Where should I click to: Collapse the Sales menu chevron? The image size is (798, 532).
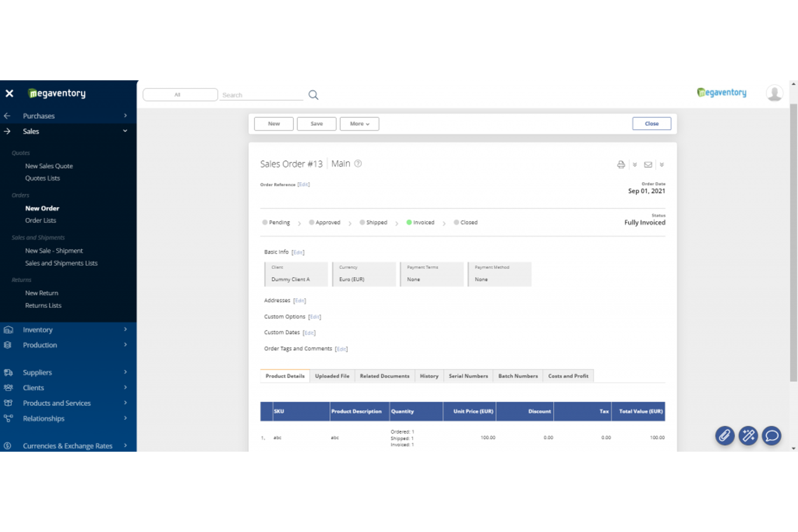point(125,131)
